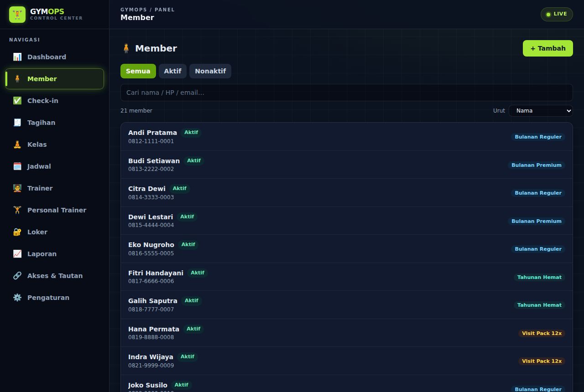Open Budi Setiawan member row
Screen dimensions: 584x392
point(347,165)
